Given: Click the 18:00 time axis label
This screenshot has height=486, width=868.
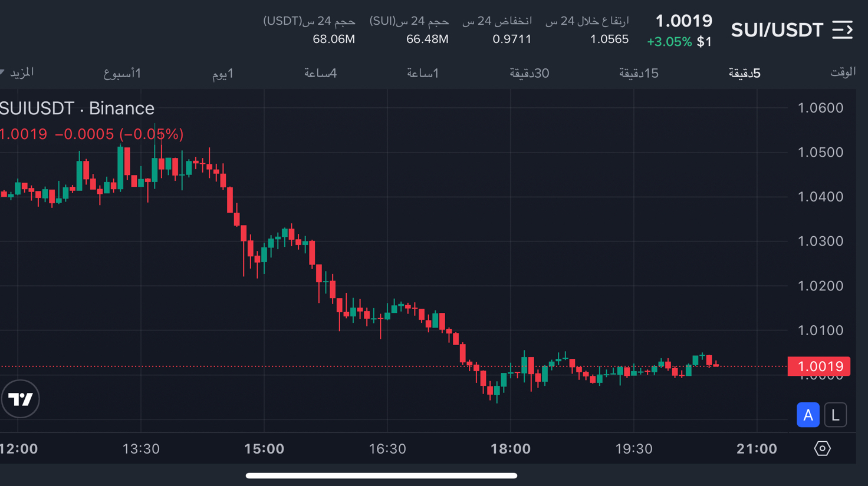Looking at the screenshot, I should click(511, 449).
